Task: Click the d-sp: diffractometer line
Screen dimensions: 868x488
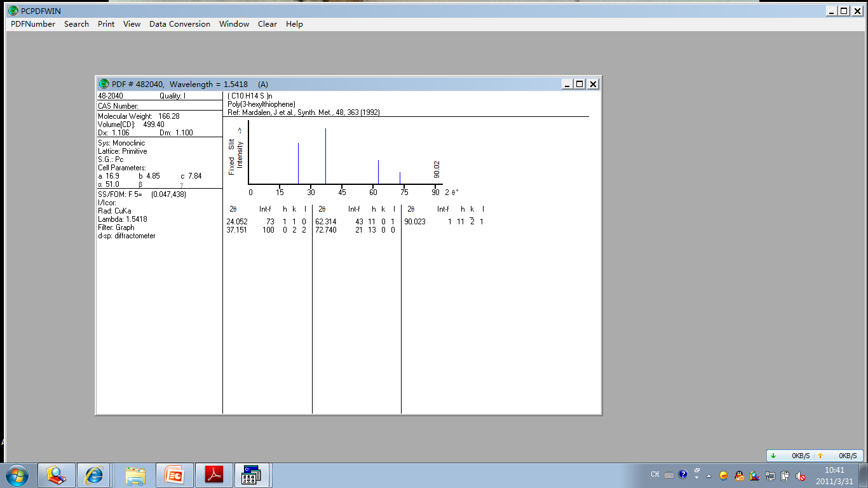Action: (126, 236)
